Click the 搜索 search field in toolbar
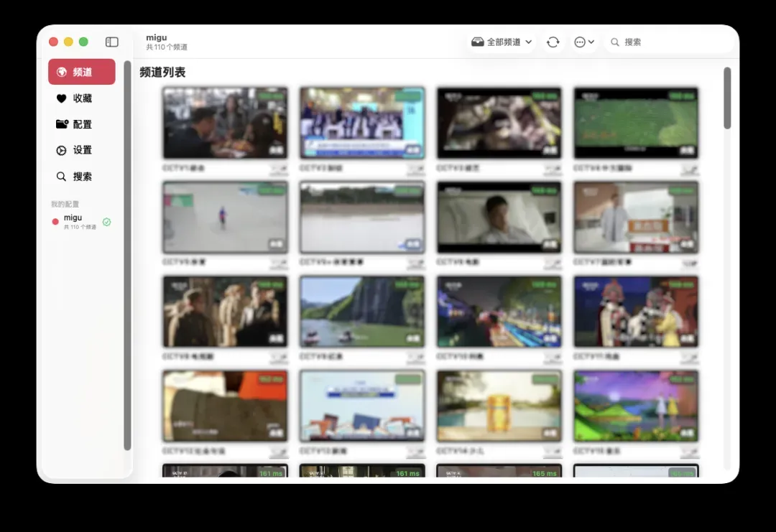776x532 pixels. pos(668,42)
